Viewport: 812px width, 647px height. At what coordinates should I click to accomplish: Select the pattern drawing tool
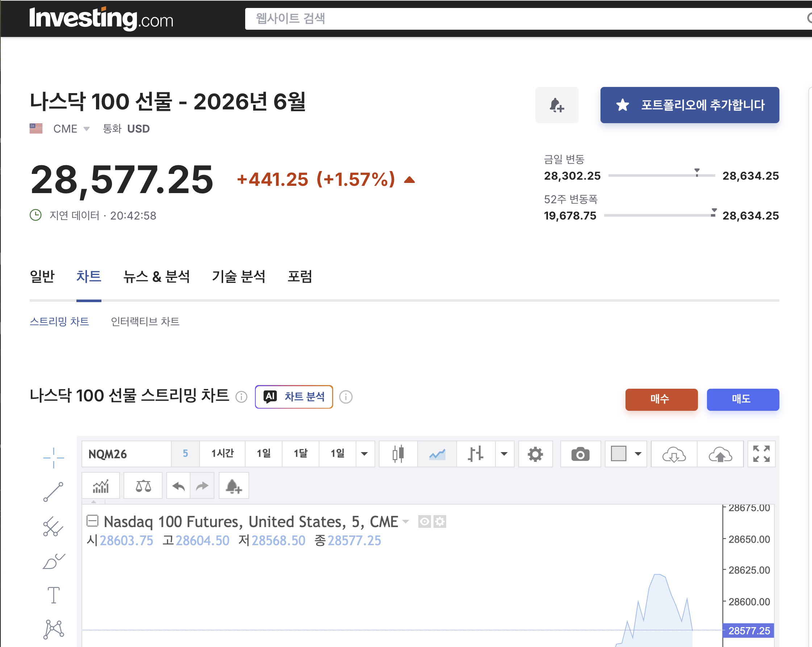[x=54, y=629]
